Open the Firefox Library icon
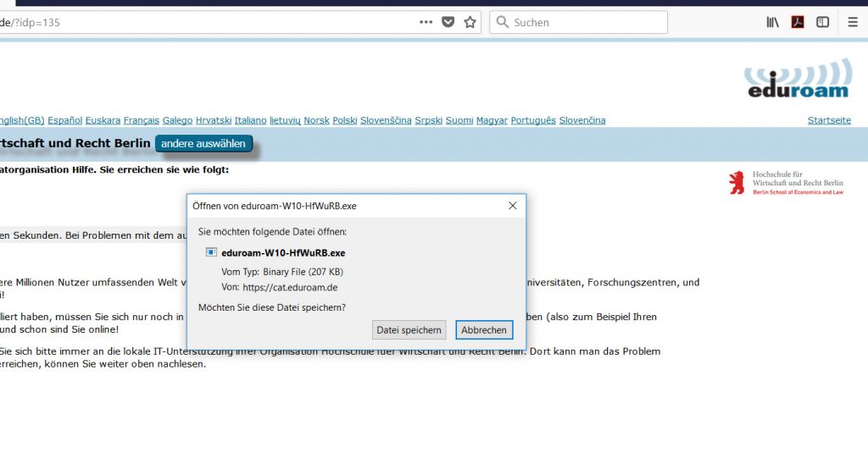Image resolution: width=868 pixels, height=453 pixels. point(772,22)
